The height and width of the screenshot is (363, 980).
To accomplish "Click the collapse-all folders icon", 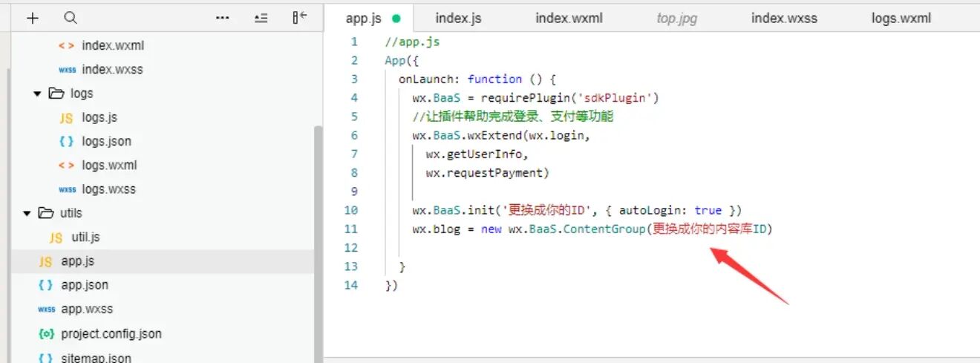I will (261, 18).
